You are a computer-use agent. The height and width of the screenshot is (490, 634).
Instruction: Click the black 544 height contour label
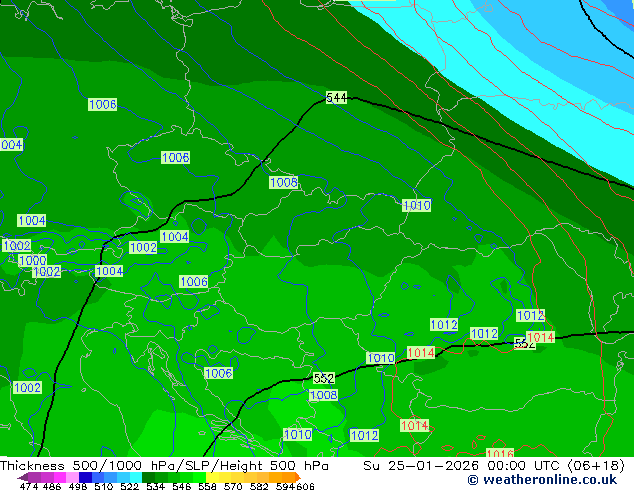coord(336,97)
